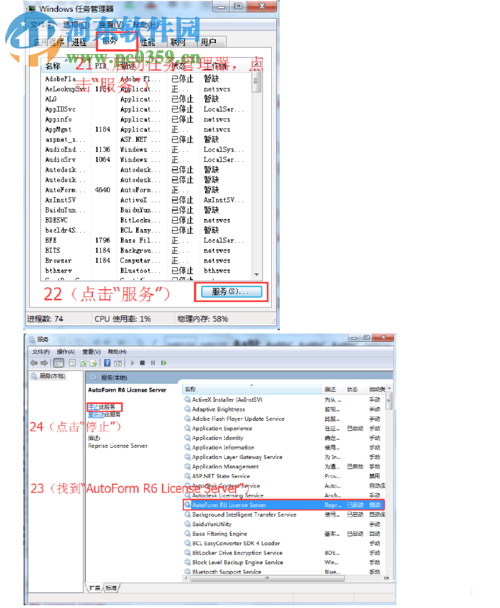Open the blue Help toolbar icon
The width and height of the screenshot is (500, 608).
click(x=107, y=363)
